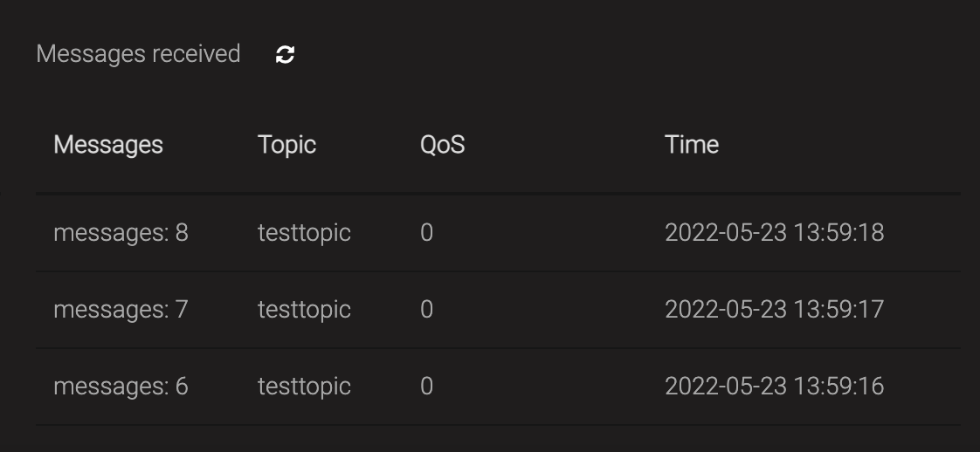Click empty space right of 13:59:16 timestamp

[x=926, y=387]
